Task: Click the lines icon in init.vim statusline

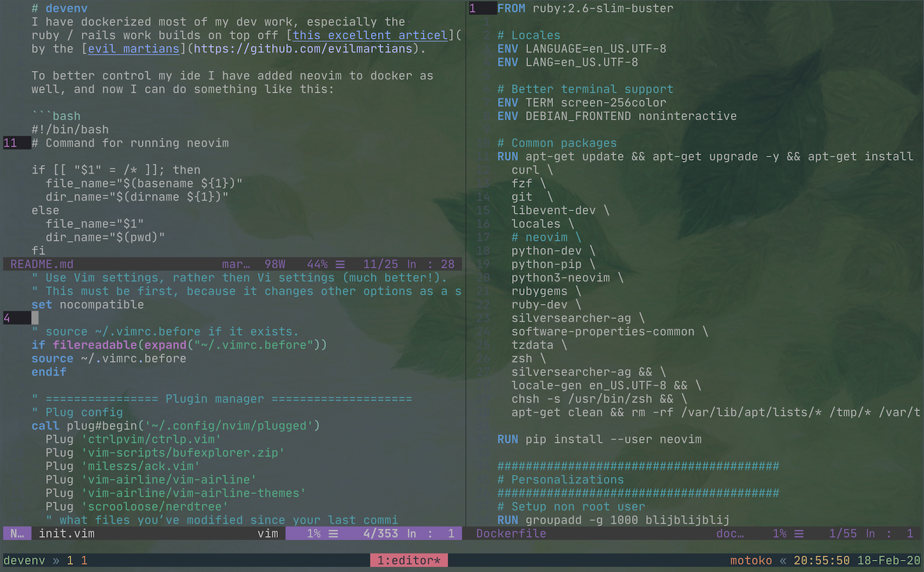Action: point(333,534)
